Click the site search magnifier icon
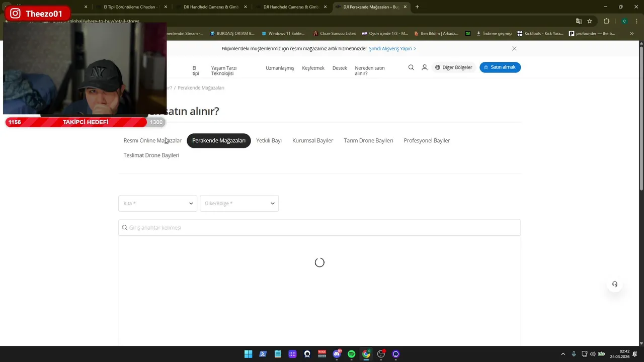Image resolution: width=644 pixels, height=362 pixels. click(411, 67)
